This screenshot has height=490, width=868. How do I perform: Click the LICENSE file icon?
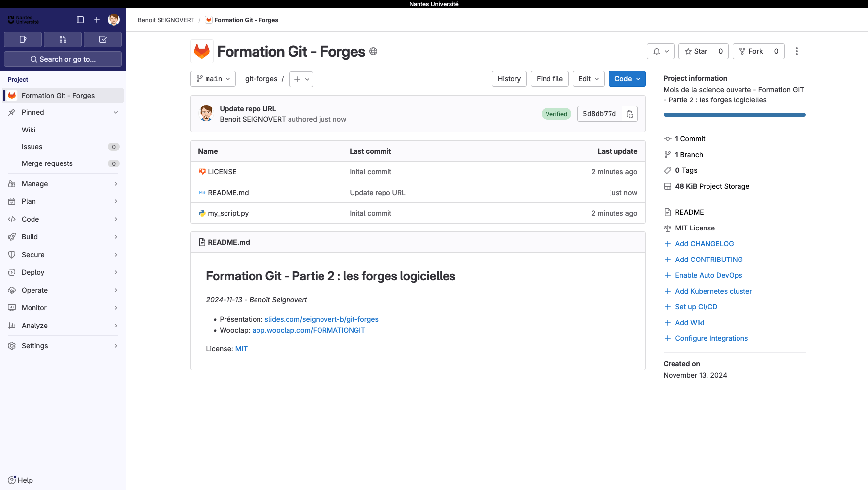pos(202,172)
